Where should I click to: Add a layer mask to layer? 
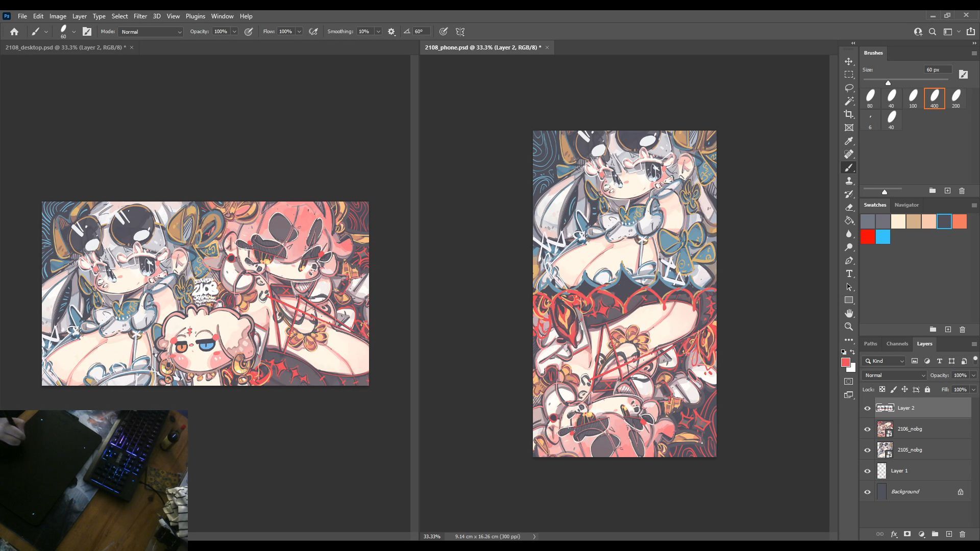(x=907, y=534)
